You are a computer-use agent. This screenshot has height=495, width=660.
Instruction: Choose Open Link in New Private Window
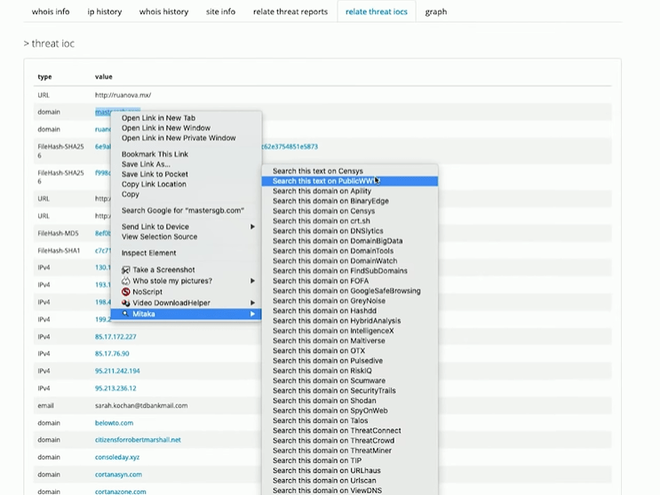[x=179, y=138]
